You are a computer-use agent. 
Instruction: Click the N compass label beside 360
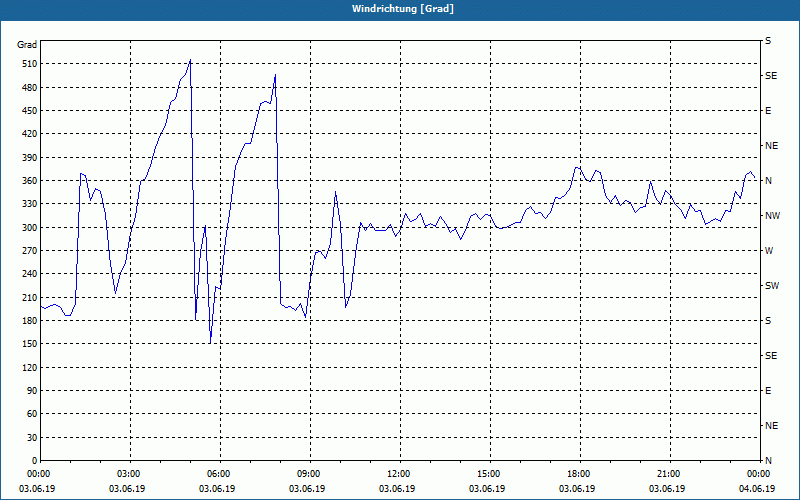[768, 181]
